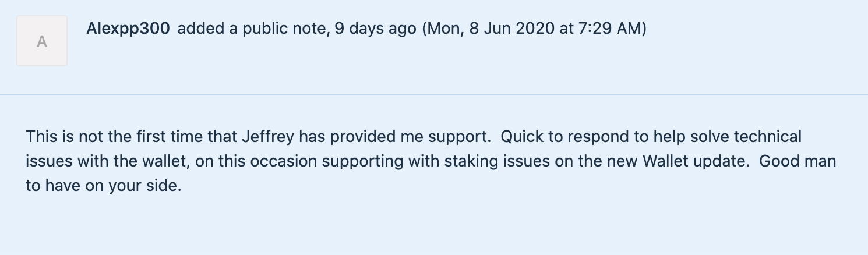
Task: Click the word "technical" in the first line
Action: point(768,137)
